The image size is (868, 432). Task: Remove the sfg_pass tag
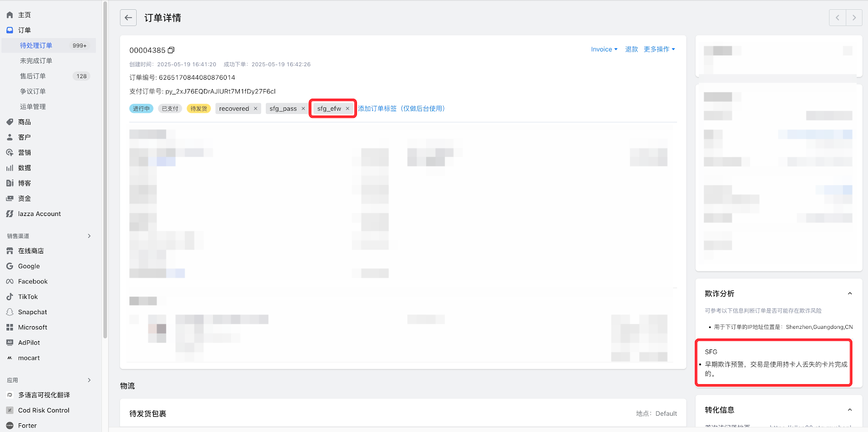[303, 109]
